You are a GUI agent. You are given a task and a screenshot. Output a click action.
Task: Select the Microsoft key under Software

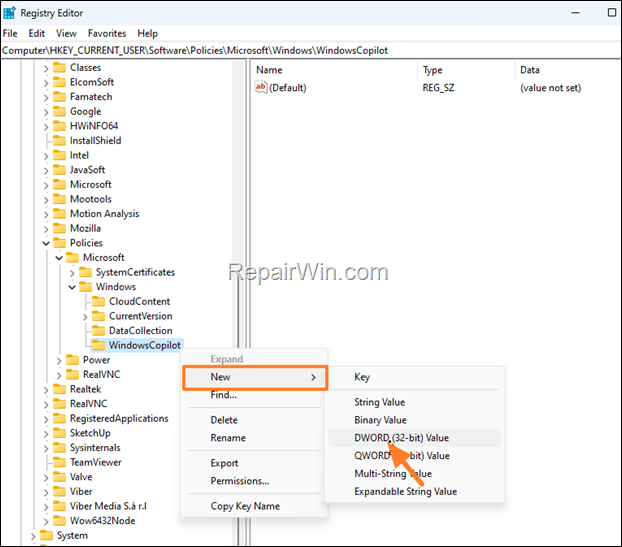click(90, 184)
